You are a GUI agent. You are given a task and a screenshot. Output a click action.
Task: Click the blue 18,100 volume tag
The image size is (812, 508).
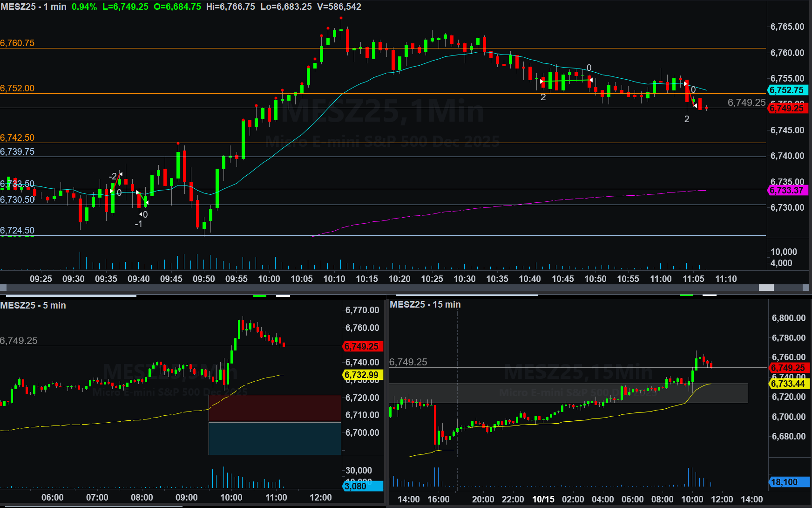click(x=788, y=482)
